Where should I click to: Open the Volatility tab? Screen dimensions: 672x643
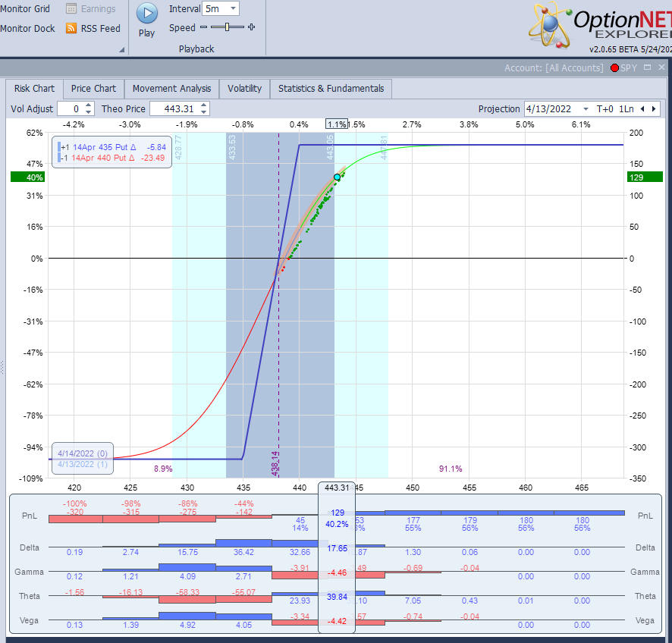[x=244, y=88]
